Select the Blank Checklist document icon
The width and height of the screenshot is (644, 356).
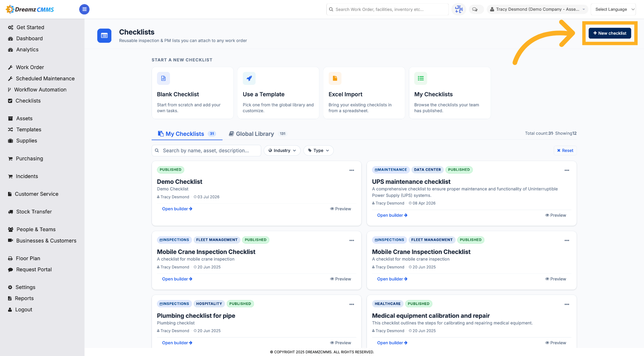point(163,79)
